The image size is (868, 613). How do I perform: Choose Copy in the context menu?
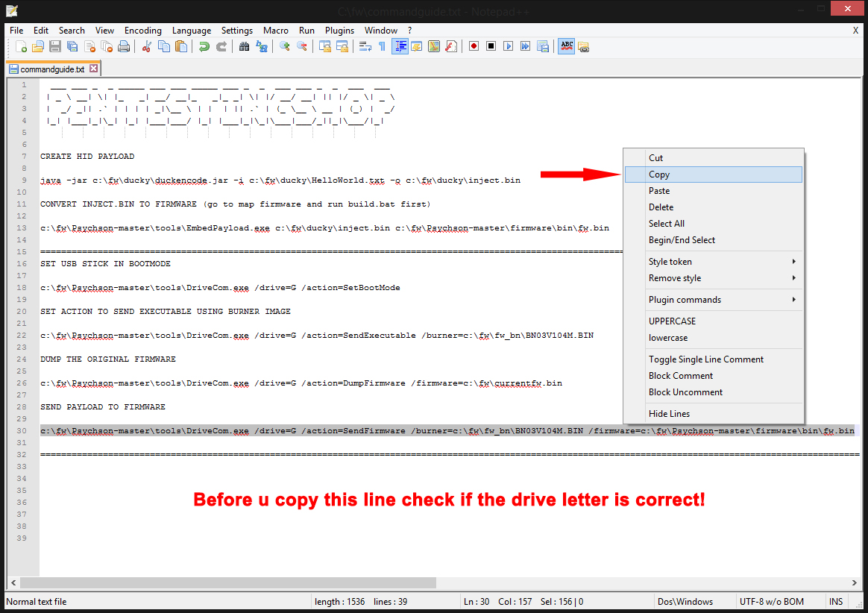714,175
